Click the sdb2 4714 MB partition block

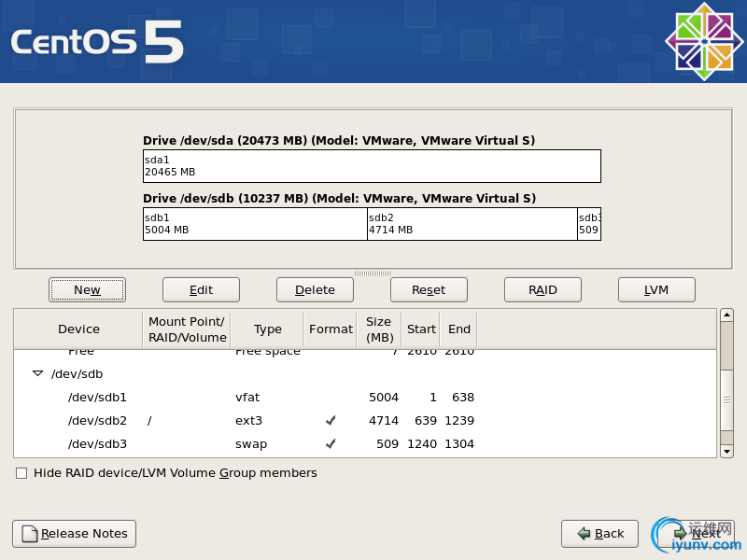[x=472, y=224]
